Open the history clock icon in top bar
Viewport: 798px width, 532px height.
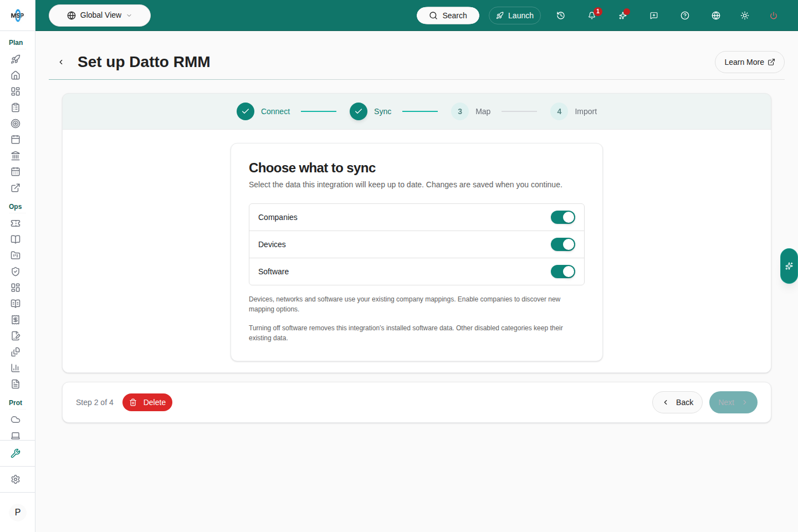coord(561,16)
